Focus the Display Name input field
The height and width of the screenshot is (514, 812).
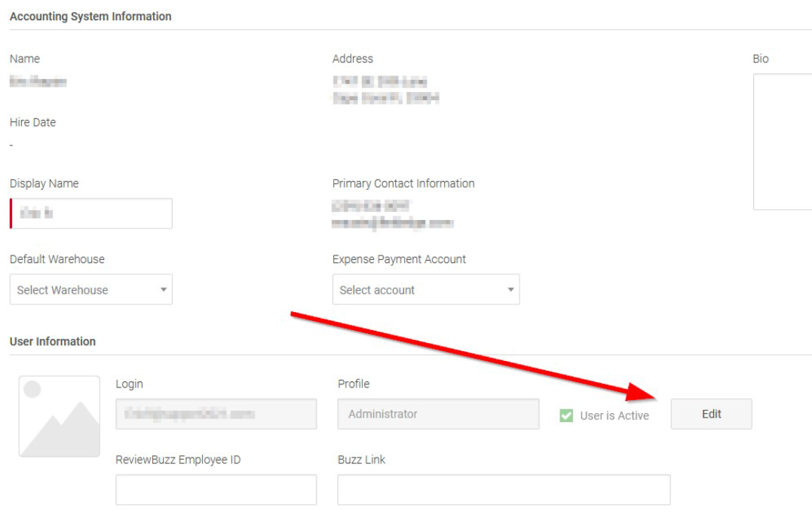coord(92,214)
